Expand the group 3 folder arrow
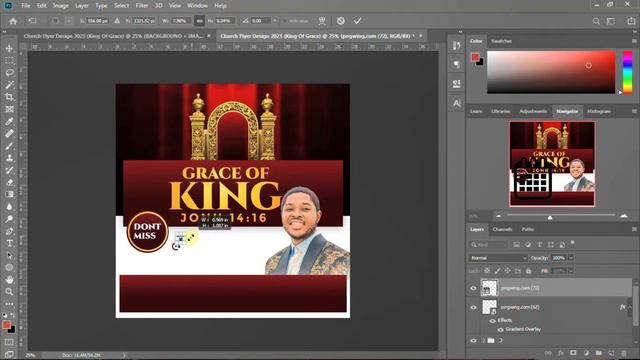The height and width of the screenshot is (360, 640). (x=483, y=340)
